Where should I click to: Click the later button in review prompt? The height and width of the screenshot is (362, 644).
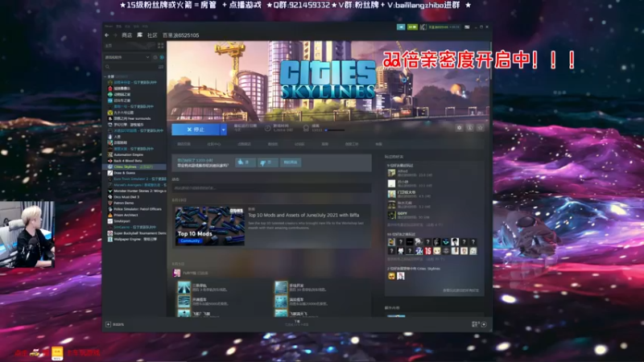[x=291, y=162]
